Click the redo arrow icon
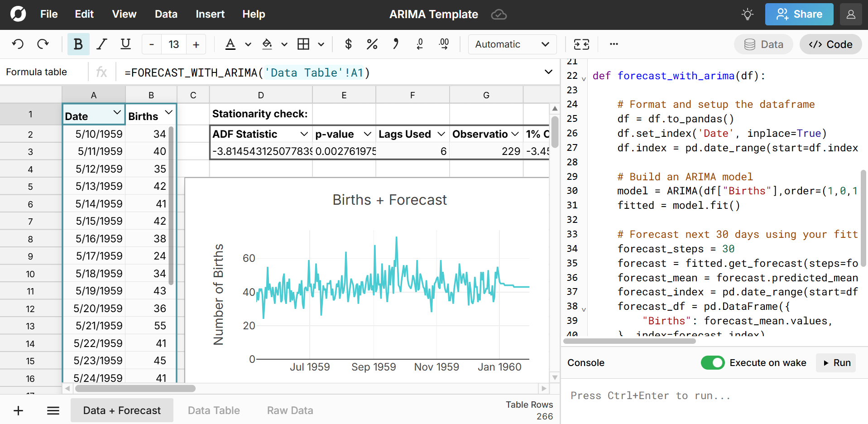Screen dimensions: 868x424 (x=43, y=44)
